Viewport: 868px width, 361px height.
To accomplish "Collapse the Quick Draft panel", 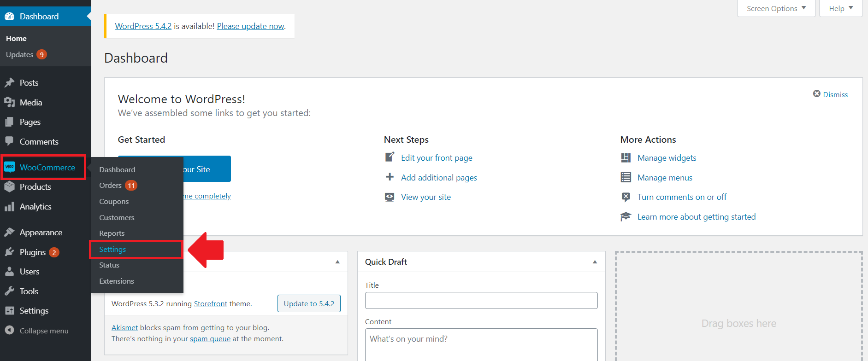I will (x=595, y=262).
